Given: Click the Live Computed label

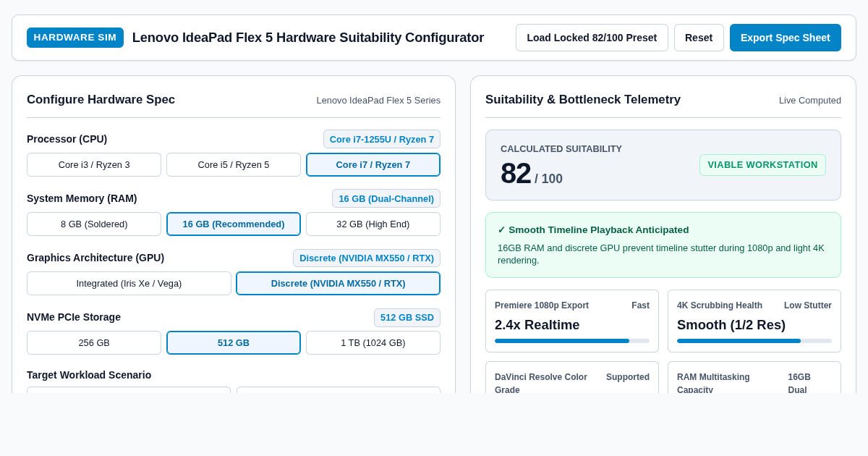Looking at the screenshot, I should tap(810, 100).
